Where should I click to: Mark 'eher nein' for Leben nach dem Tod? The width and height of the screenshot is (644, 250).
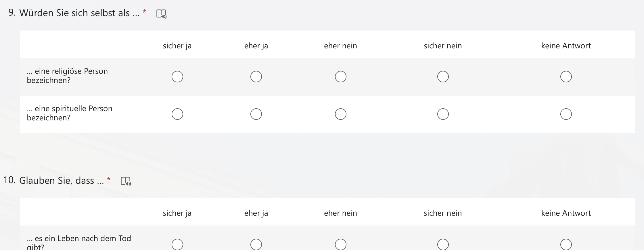pos(341,244)
